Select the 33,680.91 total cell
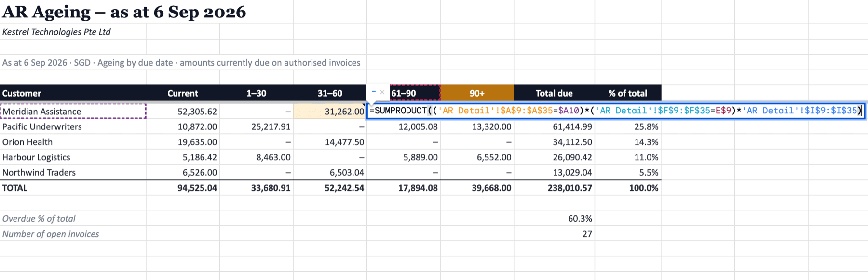The height and width of the screenshot is (280, 868). pyautogui.click(x=256, y=188)
